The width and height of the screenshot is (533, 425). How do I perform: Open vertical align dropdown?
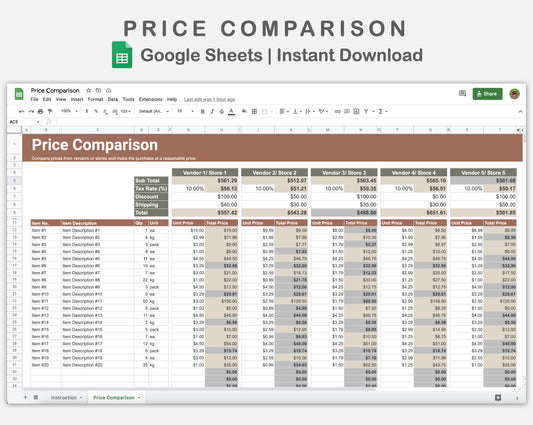[297, 111]
